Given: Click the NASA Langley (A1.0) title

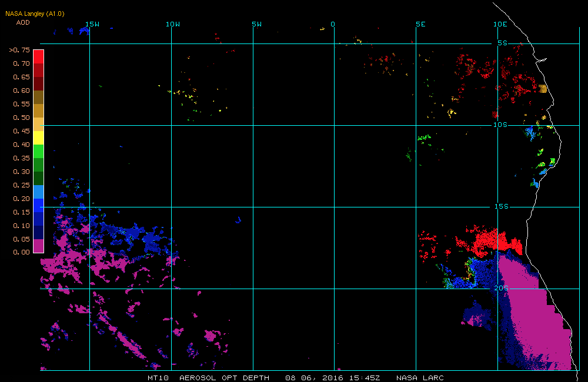Looking at the screenshot, I should [35, 14].
